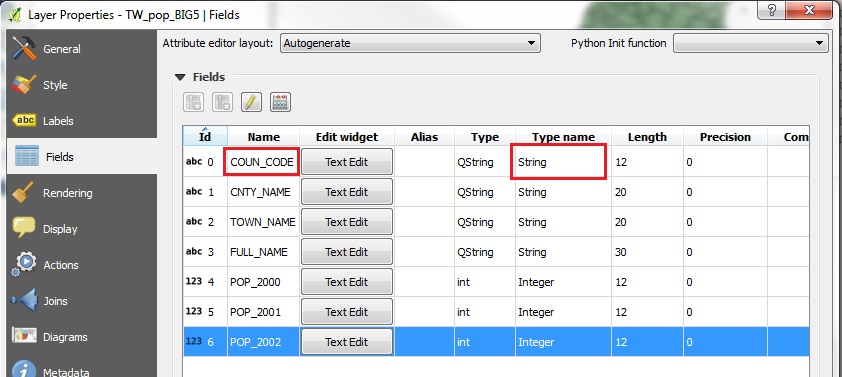Toggle editing mode pencil icon

coord(251,102)
